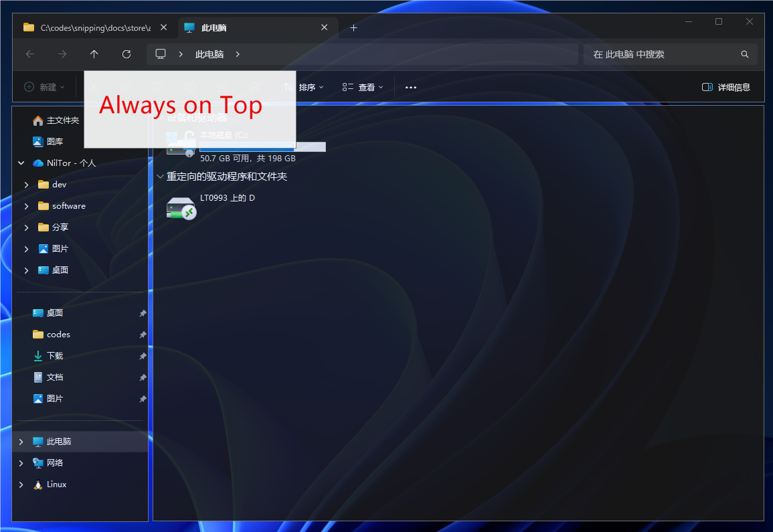Open the three-dots more options menu
This screenshot has height=532, width=773.
click(411, 87)
